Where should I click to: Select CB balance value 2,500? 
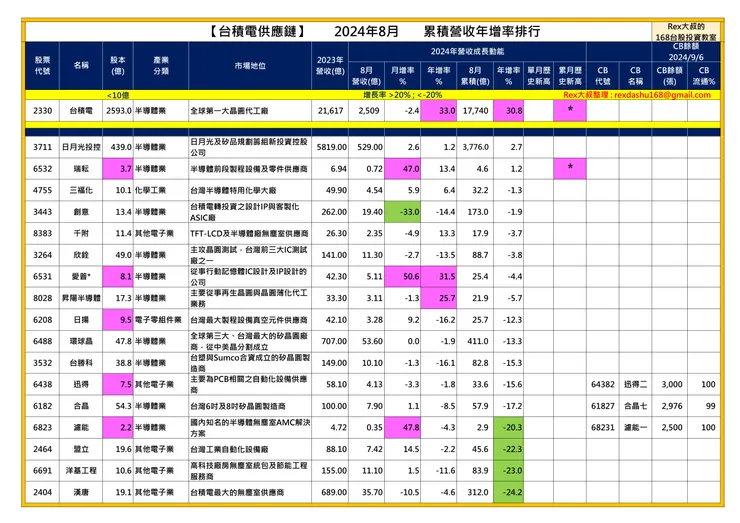coord(670,427)
